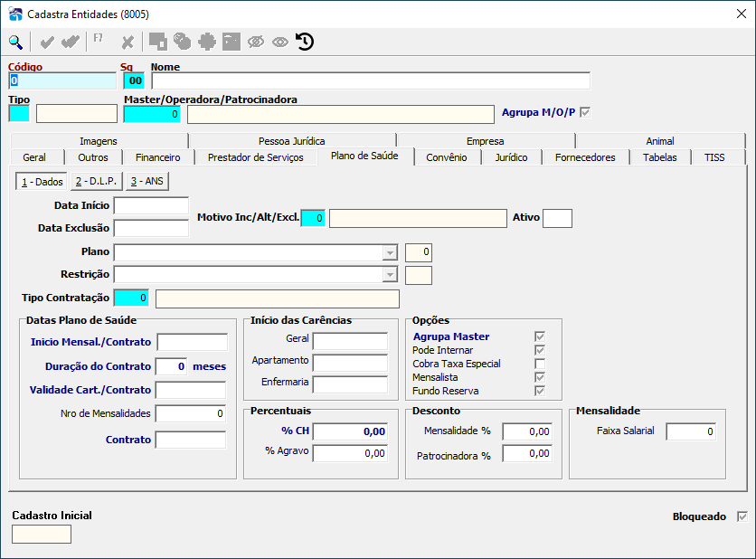756x559 pixels.
Task: Toggle the Agrupa M/O/P checkbox
Action: click(585, 112)
